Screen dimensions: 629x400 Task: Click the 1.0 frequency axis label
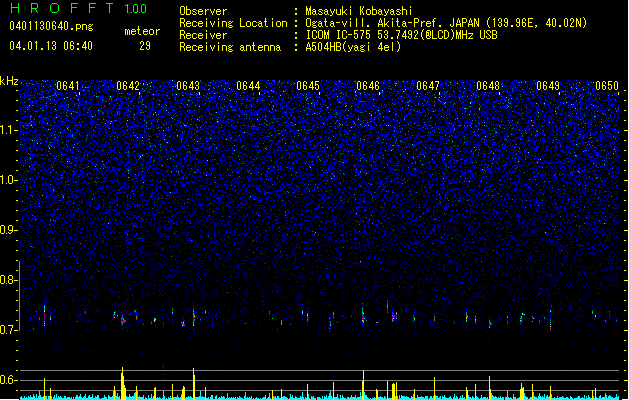(8, 180)
